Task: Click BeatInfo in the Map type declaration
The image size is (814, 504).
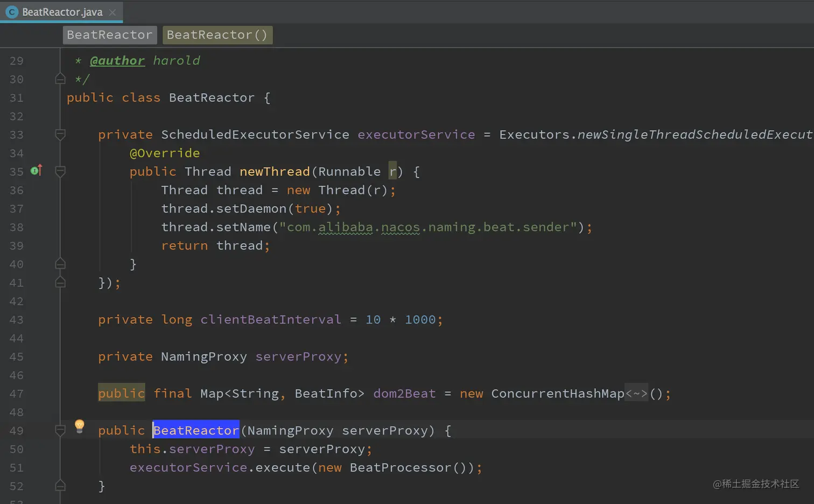Action: click(x=326, y=394)
